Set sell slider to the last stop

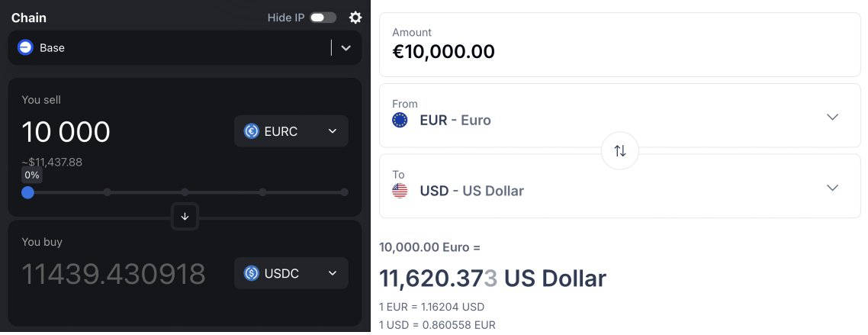344,192
